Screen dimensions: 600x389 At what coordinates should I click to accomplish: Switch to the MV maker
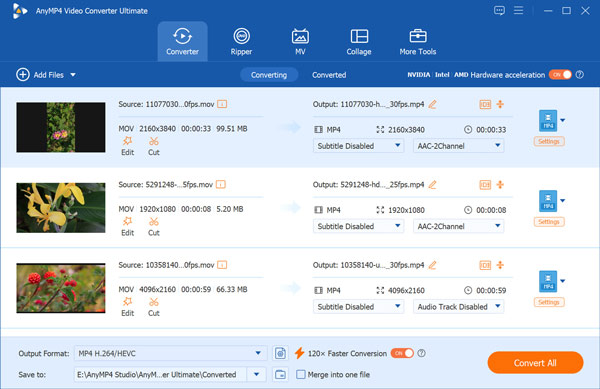click(x=300, y=41)
